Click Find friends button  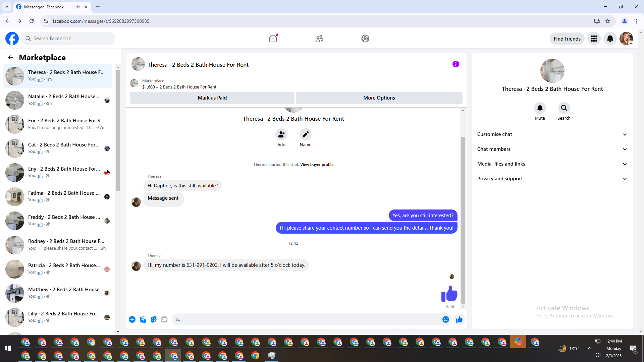click(567, 39)
